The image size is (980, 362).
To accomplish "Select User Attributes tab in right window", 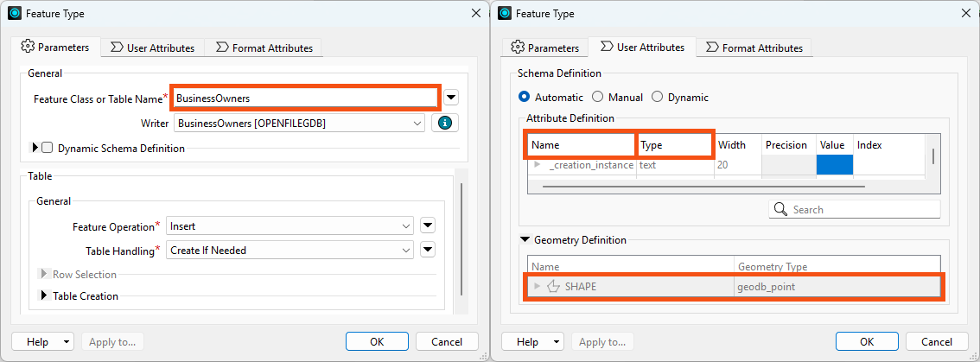I will click(x=642, y=47).
